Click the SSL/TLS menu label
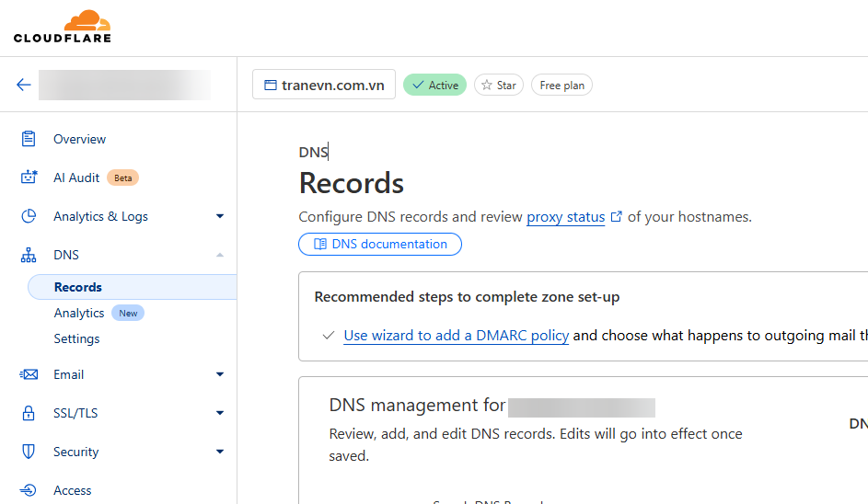Viewport: 868px width, 504px height. 75,413
